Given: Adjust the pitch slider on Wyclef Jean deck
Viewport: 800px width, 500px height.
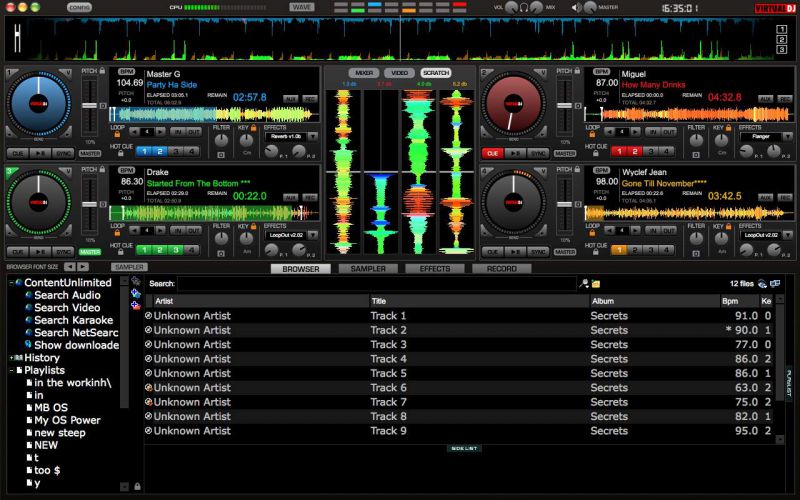Looking at the screenshot, I should click(564, 204).
